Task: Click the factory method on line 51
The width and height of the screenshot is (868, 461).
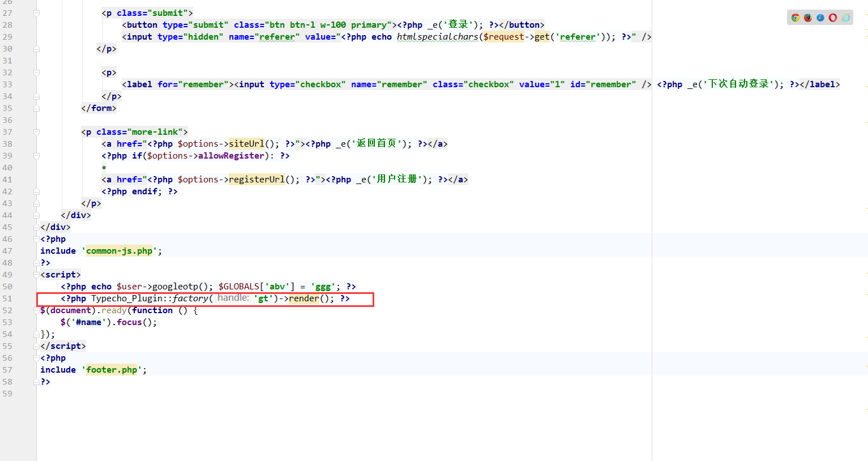Action: pyautogui.click(x=190, y=298)
